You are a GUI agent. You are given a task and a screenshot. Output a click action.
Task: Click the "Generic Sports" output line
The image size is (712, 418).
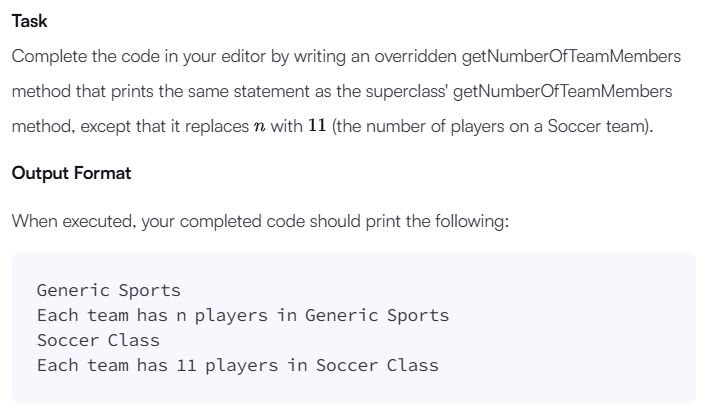coord(109,290)
